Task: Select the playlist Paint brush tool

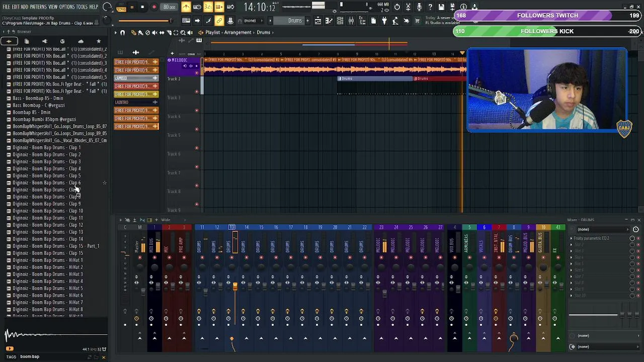Action: (x=140, y=32)
